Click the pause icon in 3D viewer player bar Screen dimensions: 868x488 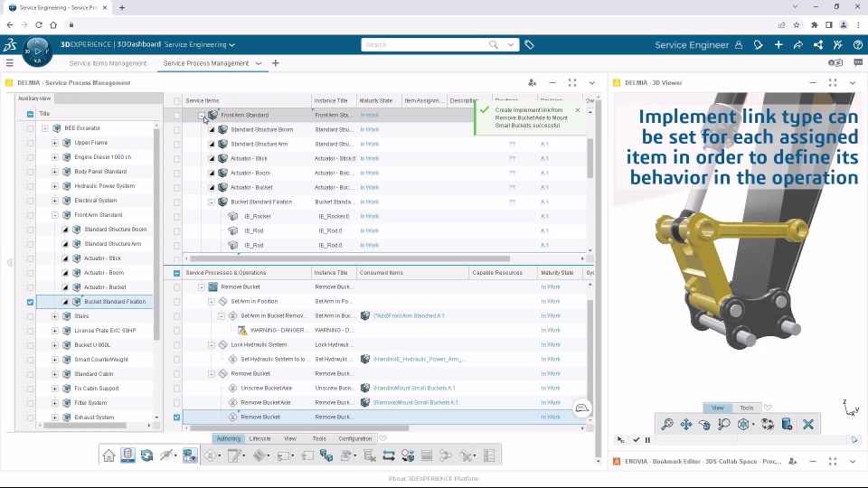coord(647,440)
